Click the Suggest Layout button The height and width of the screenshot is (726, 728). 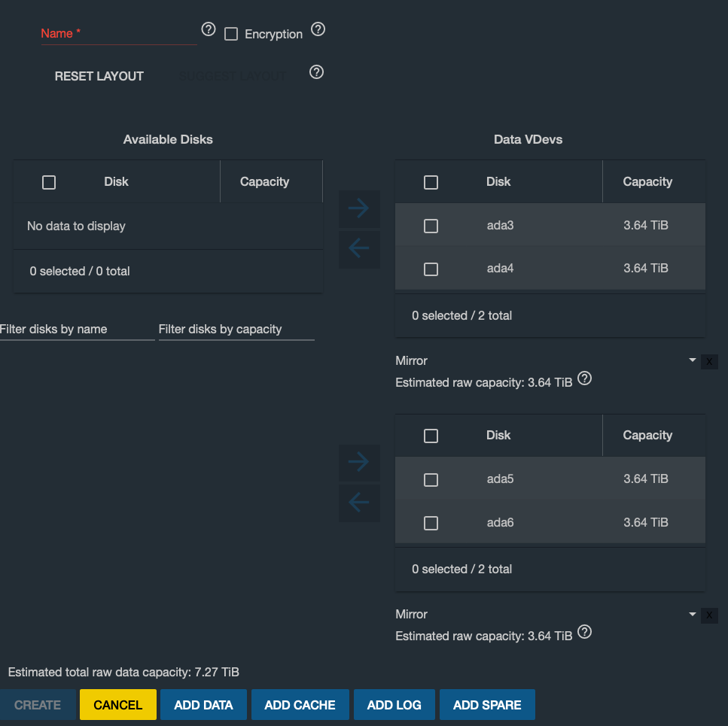pos(232,76)
